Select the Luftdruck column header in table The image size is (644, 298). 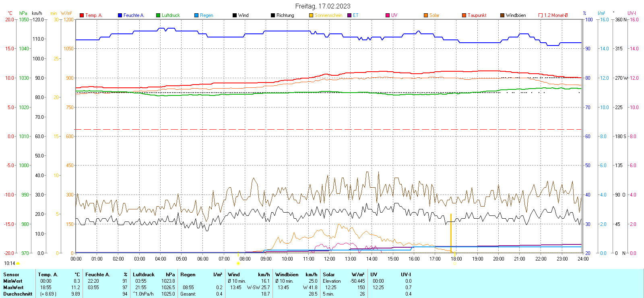coord(144,275)
